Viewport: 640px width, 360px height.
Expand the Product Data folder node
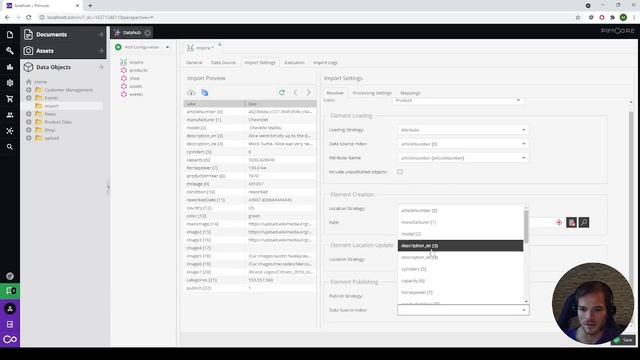[29, 122]
